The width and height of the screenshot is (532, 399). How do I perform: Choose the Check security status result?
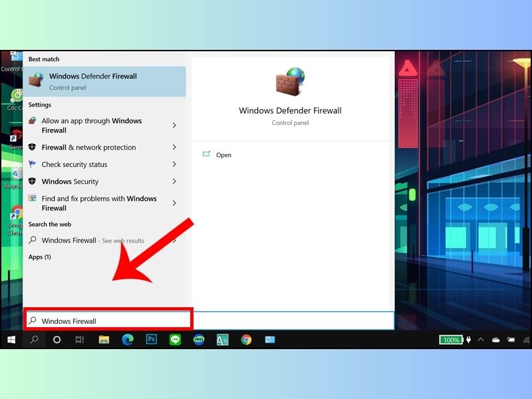[x=74, y=164]
